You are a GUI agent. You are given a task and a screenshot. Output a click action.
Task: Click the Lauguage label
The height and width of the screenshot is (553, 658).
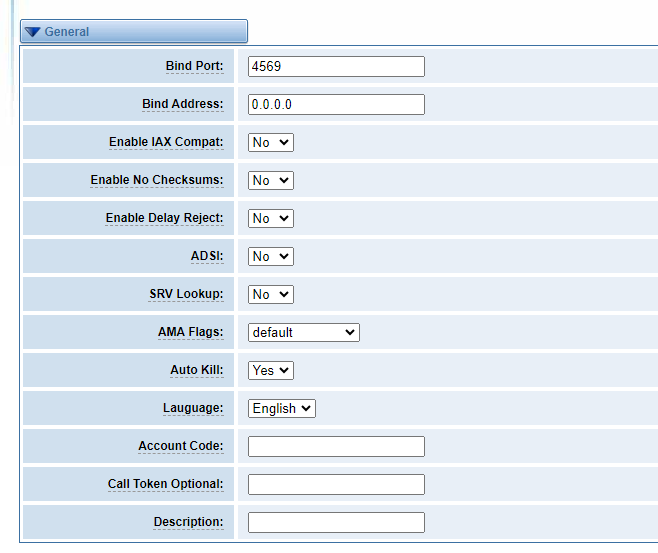[193, 408]
